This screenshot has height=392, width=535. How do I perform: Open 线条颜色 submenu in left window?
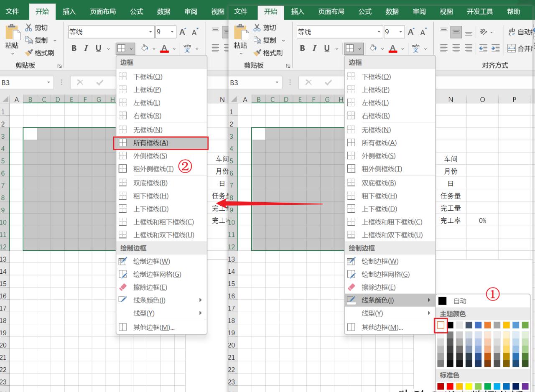coord(161,300)
